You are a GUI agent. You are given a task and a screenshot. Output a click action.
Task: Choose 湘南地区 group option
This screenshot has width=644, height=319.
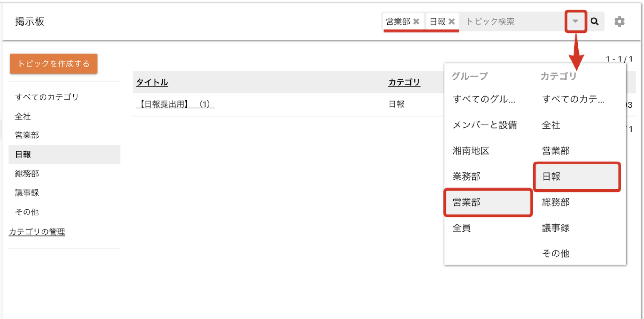click(471, 151)
